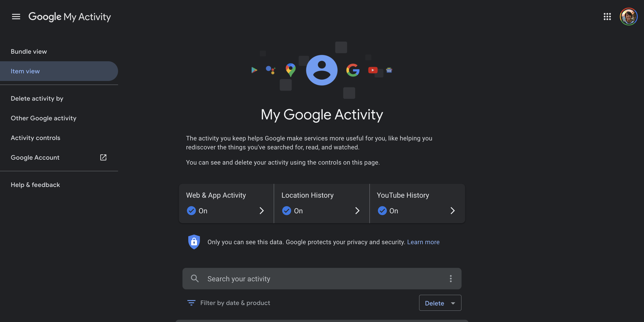Click the Search your activity input field
This screenshot has height=322, width=644.
322,278
